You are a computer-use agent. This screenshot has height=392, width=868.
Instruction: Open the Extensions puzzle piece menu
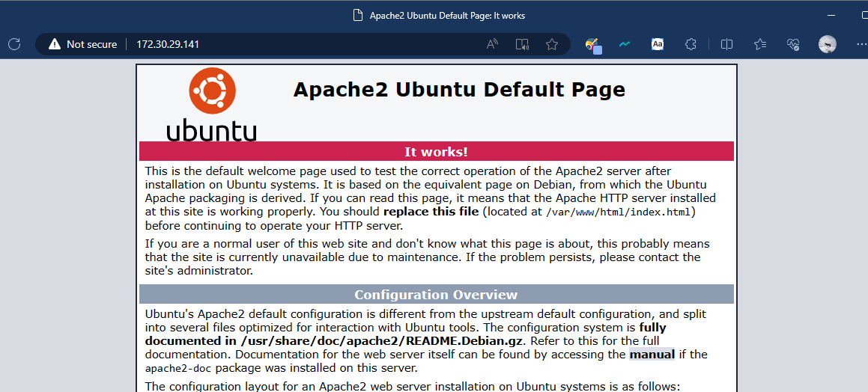(x=691, y=44)
